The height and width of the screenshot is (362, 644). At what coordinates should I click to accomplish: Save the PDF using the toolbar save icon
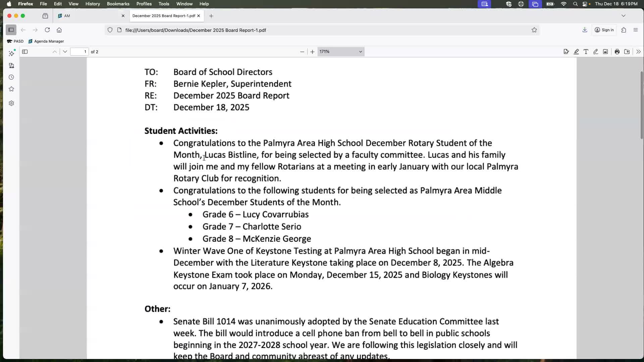[x=627, y=52]
